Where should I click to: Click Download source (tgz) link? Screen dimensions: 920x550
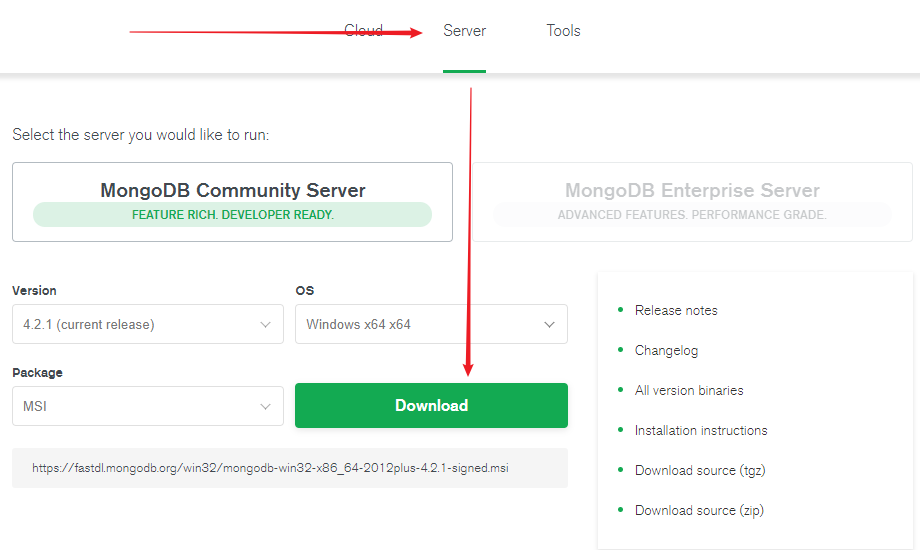pyautogui.click(x=700, y=470)
